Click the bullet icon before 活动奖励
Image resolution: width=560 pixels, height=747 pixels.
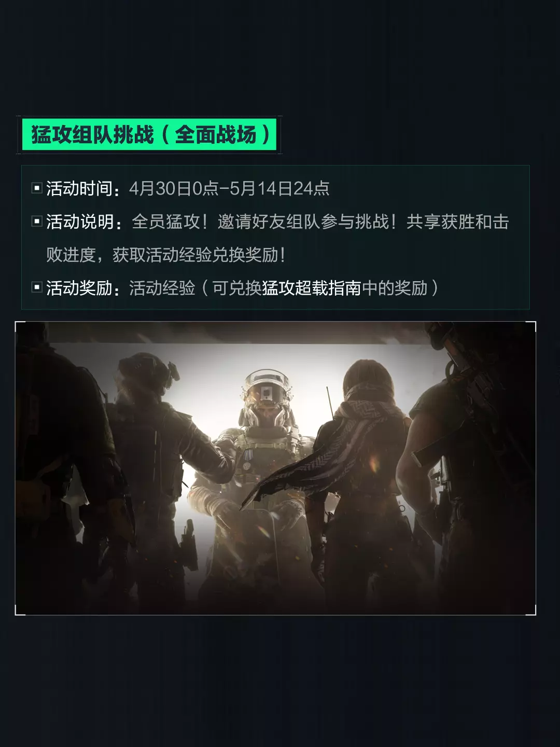[x=37, y=287]
